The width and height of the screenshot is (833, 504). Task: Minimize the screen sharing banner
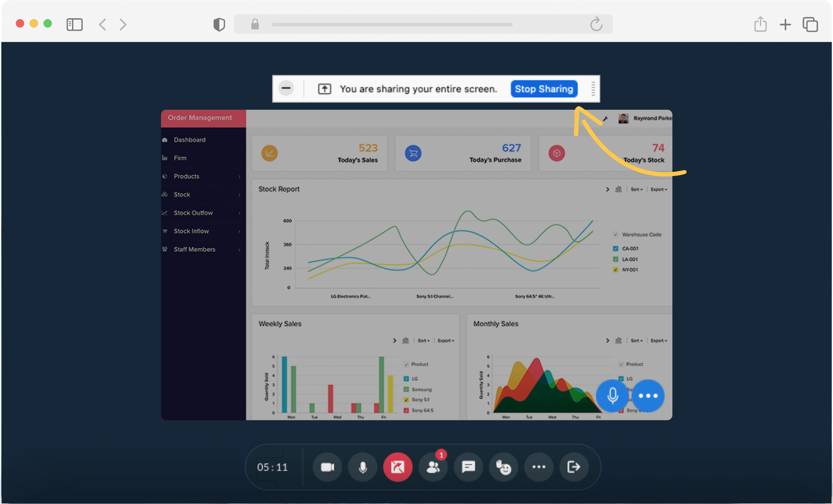pyautogui.click(x=286, y=88)
